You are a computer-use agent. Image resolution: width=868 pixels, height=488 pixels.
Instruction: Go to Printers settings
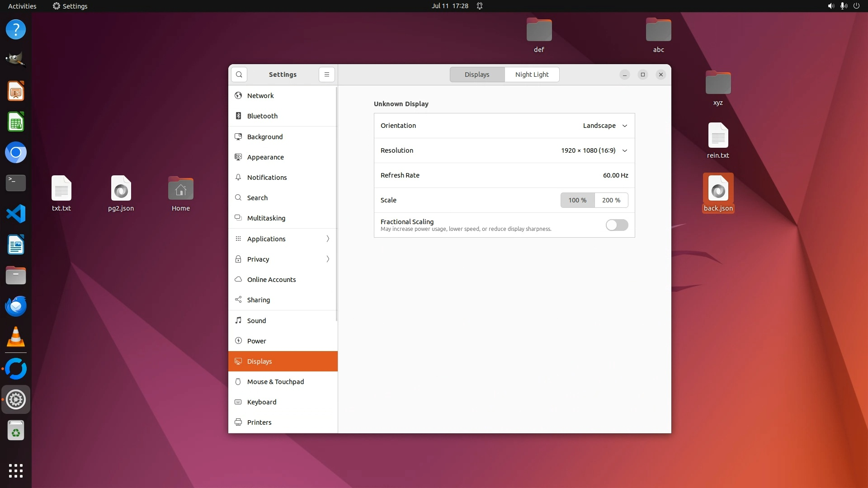click(259, 422)
